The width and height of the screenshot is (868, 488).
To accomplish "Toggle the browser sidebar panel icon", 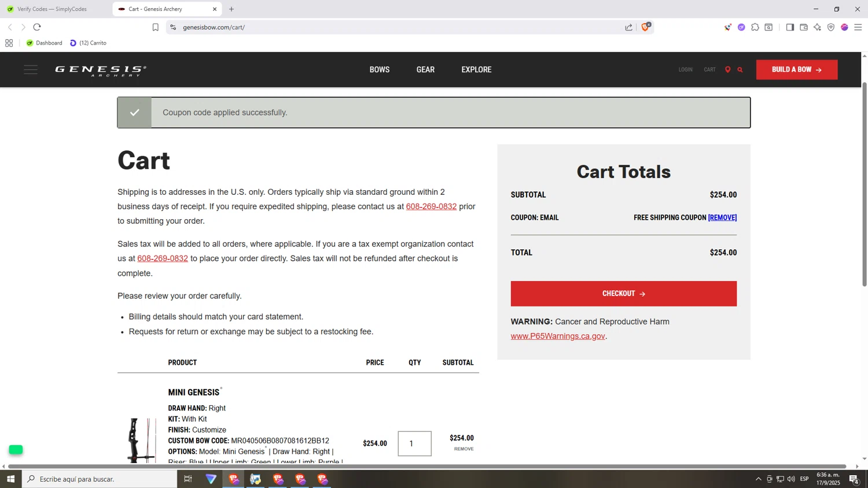I will click(x=790, y=27).
